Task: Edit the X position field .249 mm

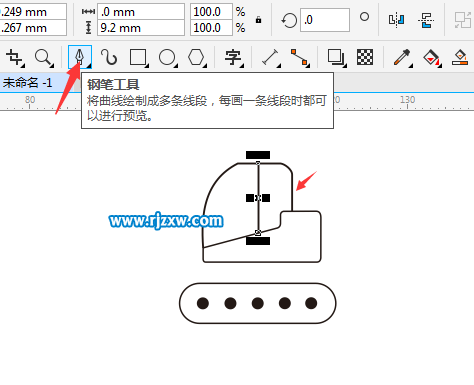Action: (x=33, y=12)
